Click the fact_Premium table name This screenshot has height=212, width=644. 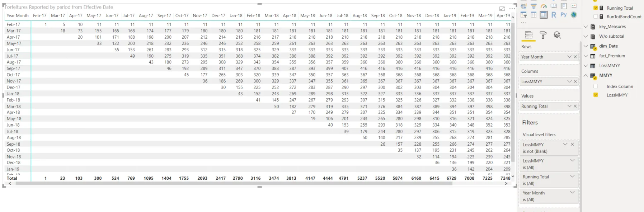click(x=612, y=56)
